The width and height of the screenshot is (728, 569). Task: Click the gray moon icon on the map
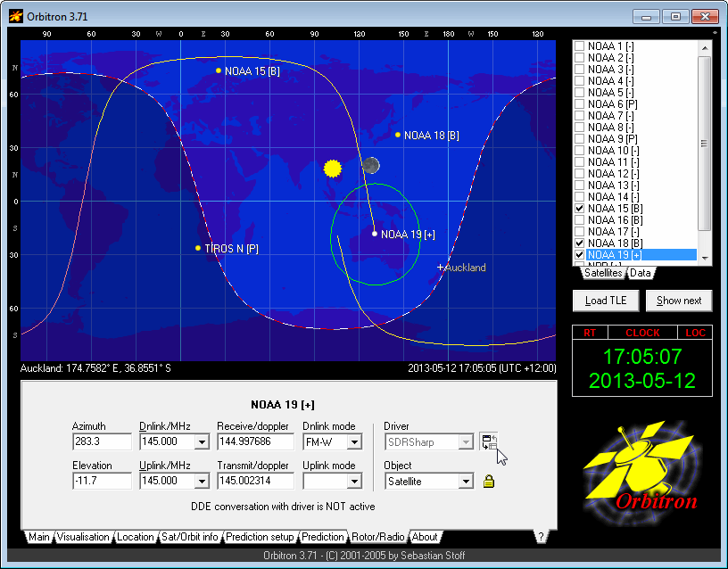point(370,165)
